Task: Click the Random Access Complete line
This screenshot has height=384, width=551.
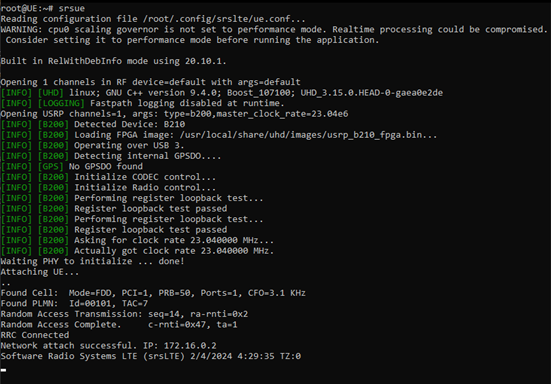Action: click(x=119, y=325)
